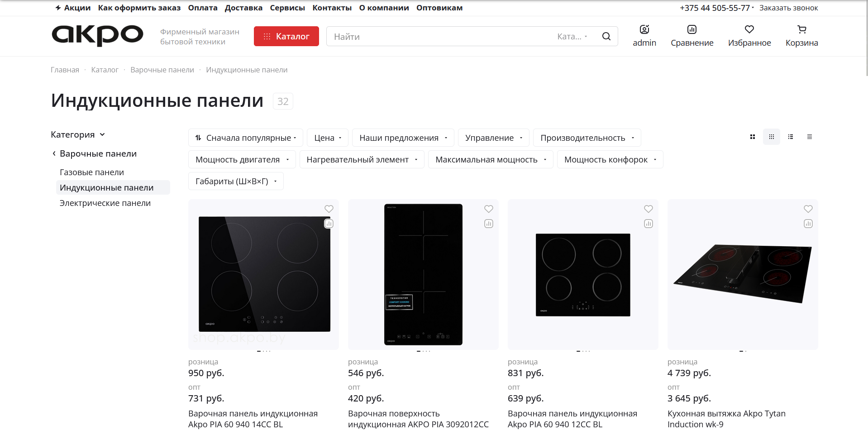Screen dimensions: 868x430
Task: Switch to compact price-list view icon
Action: [810, 137]
